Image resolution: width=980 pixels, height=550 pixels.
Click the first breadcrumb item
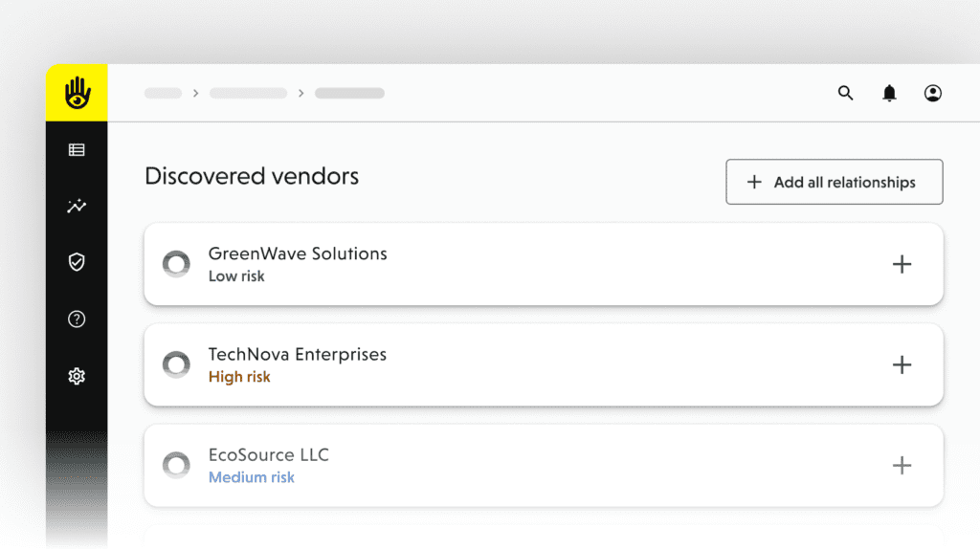[x=163, y=94]
